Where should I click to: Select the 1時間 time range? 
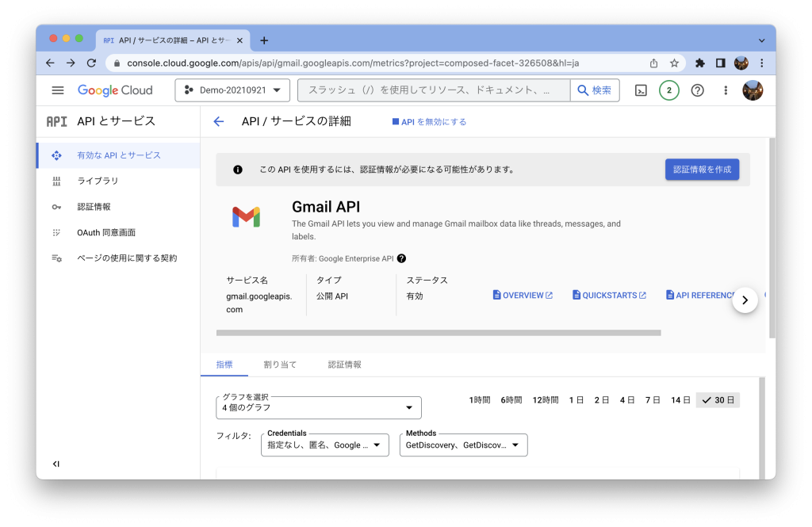(480, 400)
